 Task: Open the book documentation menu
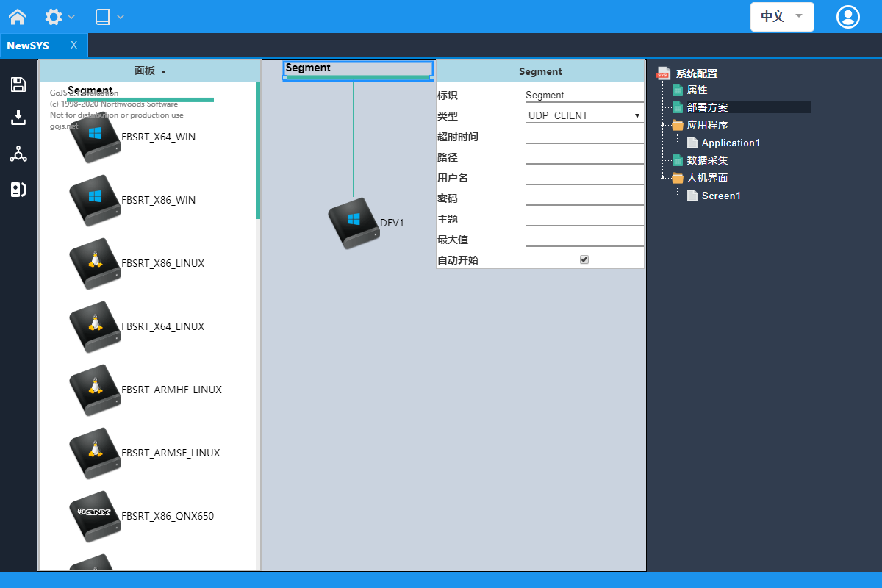(x=103, y=16)
